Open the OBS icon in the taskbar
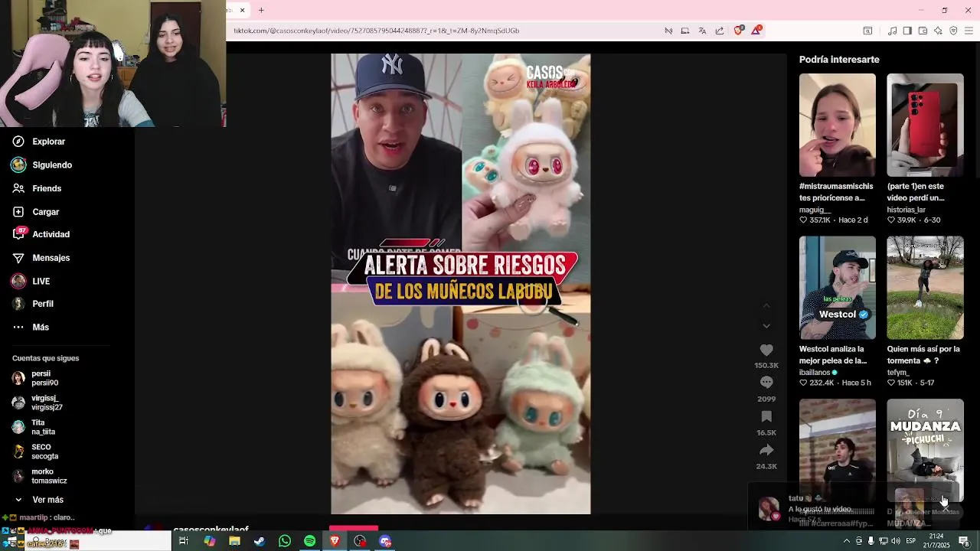 click(x=360, y=541)
